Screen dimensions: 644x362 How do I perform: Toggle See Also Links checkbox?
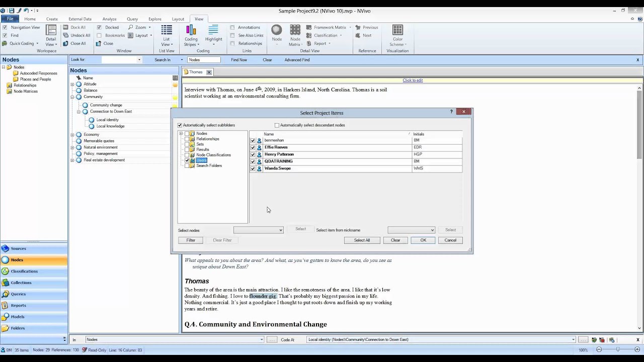(x=232, y=36)
